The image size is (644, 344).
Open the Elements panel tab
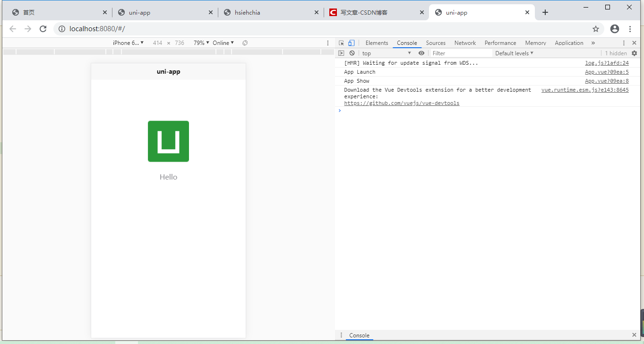click(377, 43)
